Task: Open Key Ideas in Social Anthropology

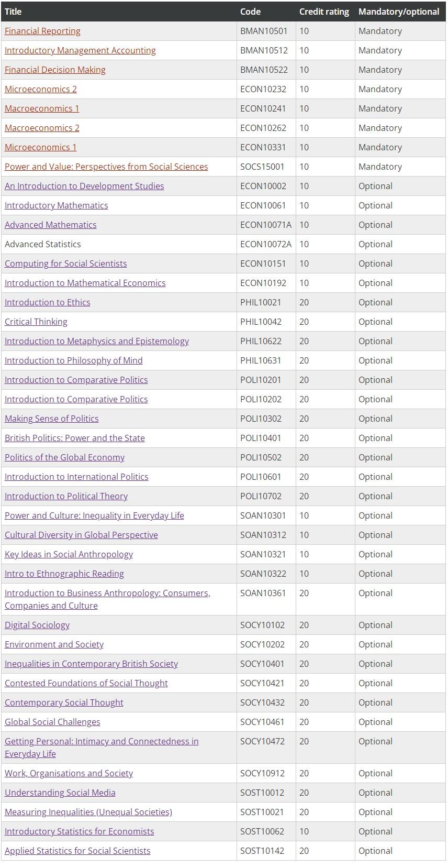Action: point(69,554)
